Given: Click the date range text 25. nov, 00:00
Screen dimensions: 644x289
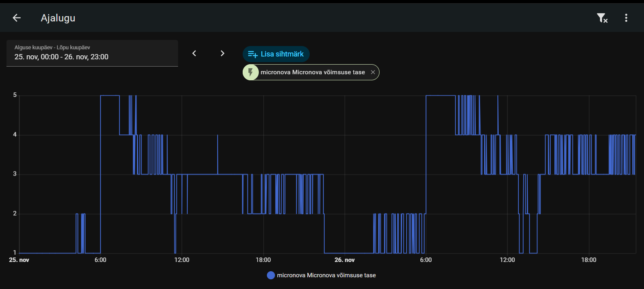Looking at the screenshot, I should (x=36, y=57).
